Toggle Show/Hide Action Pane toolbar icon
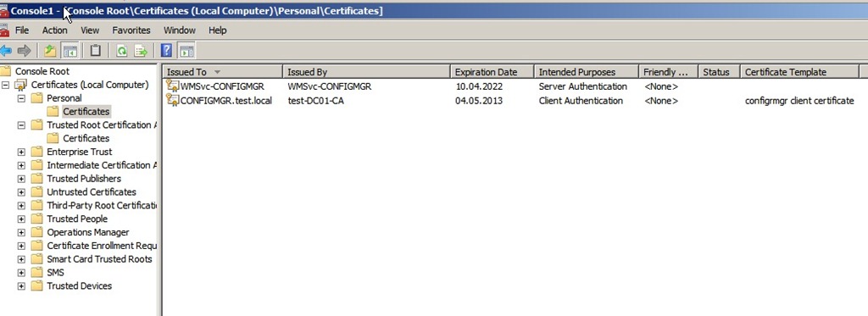868x316 pixels. tap(186, 51)
